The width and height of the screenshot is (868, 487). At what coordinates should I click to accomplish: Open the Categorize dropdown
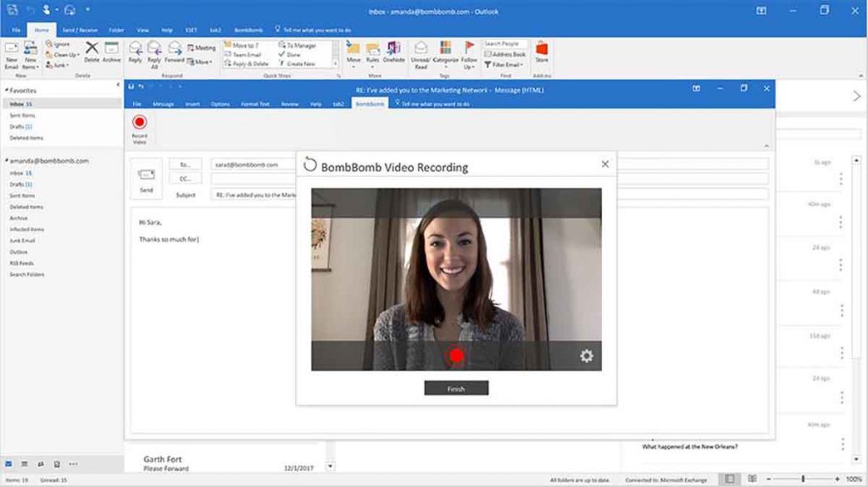coord(446,55)
